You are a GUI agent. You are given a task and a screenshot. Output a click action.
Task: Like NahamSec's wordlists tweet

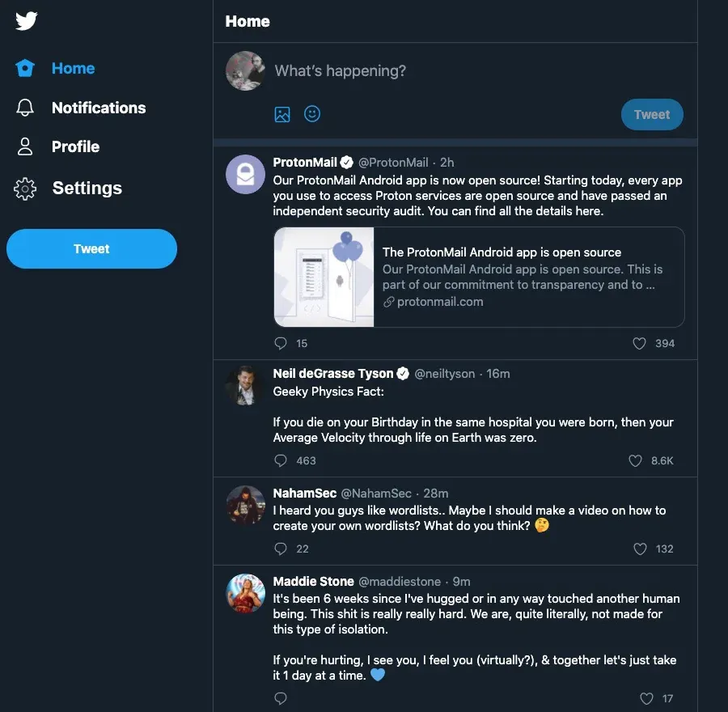tap(639, 549)
